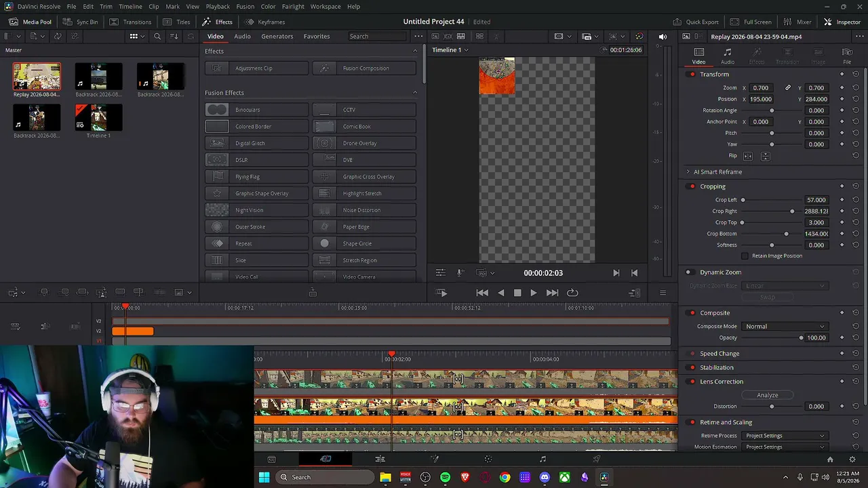The height and width of the screenshot is (488, 868).
Task: Open the Timeline menu
Action: coord(130,7)
